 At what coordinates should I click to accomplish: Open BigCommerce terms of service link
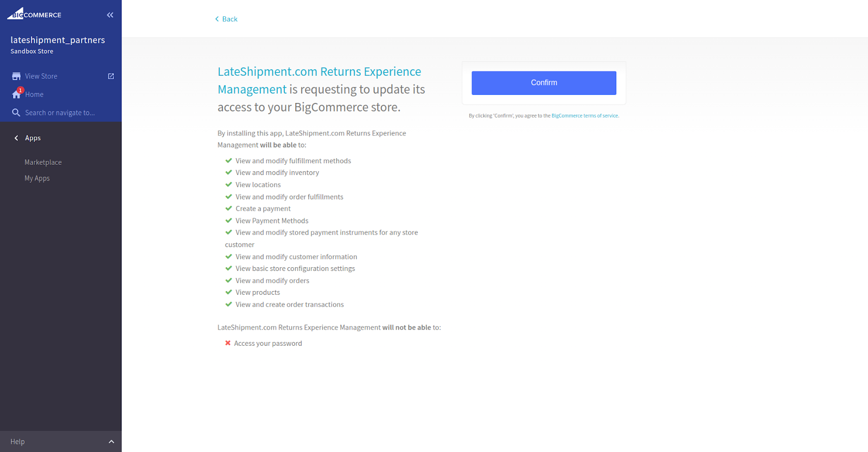(x=585, y=115)
